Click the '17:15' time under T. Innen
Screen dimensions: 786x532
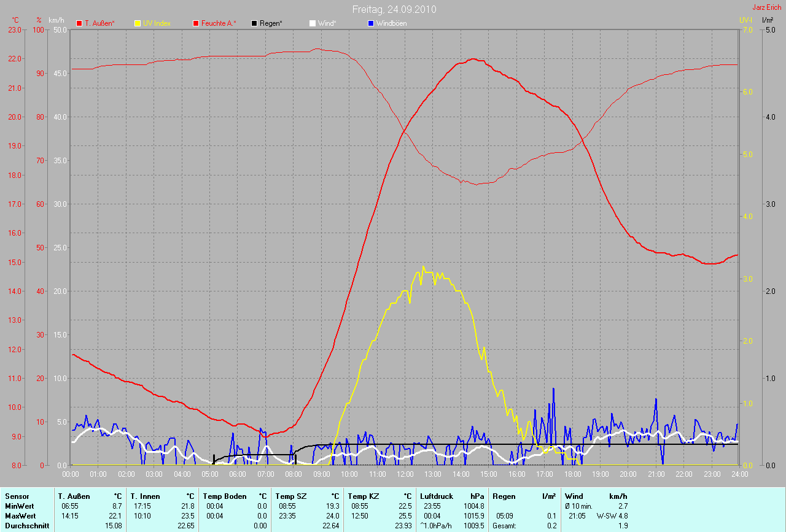pos(142,506)
